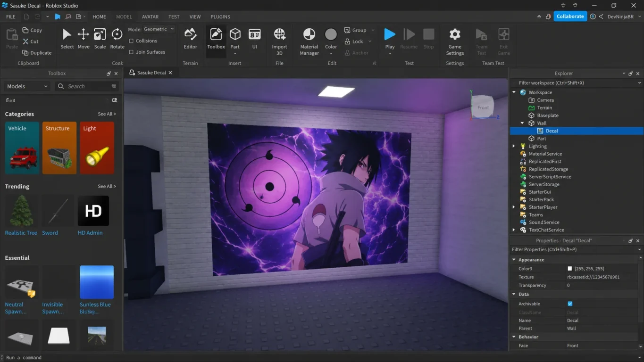Switch to the MODEL ribbon tab

[x=124, y=16]
